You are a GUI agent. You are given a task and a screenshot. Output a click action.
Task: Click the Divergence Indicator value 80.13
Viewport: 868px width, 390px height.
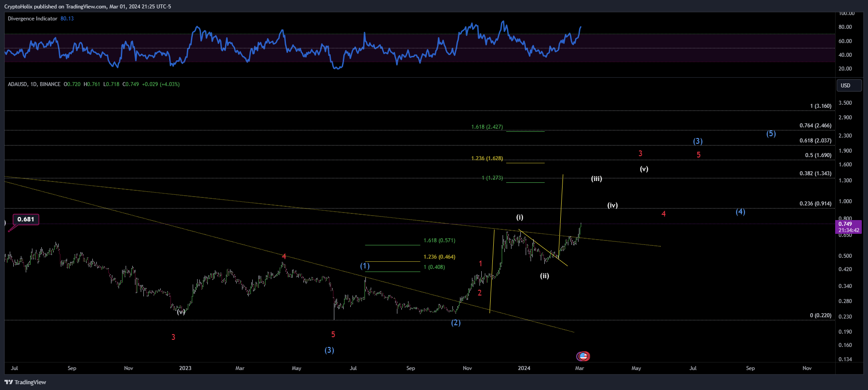coord(67,19)
